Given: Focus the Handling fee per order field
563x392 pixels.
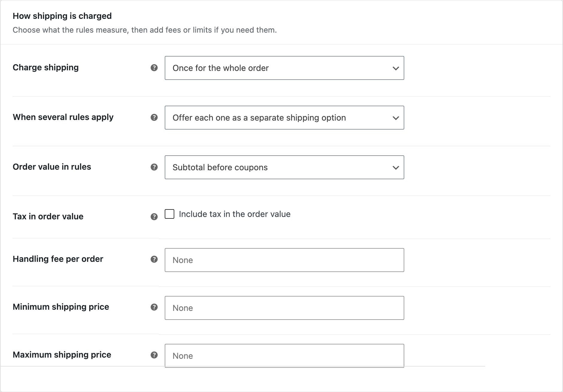Looking at the screenshot, I should (284, 260).
